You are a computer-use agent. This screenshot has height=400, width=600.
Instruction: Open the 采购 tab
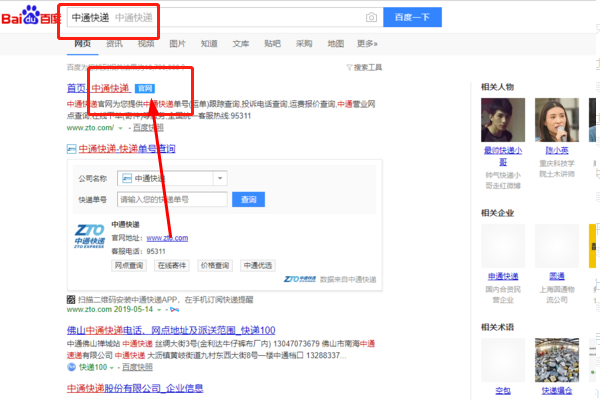coord(304,44)
